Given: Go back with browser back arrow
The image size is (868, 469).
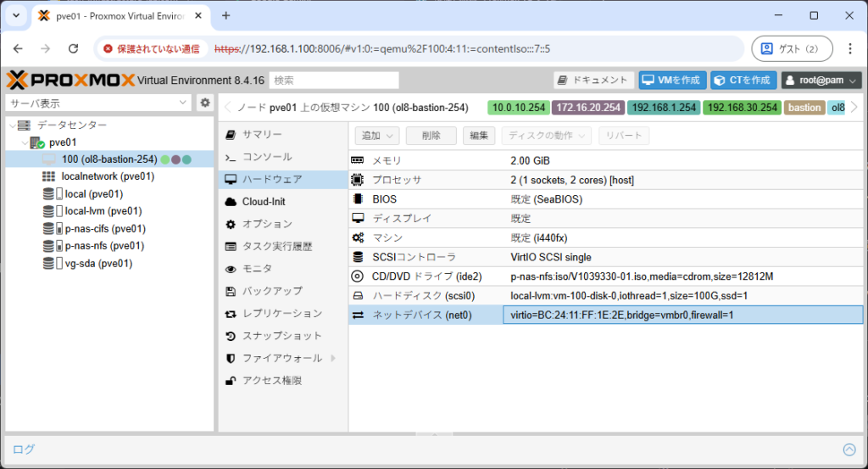Looking at the screenshot, I should pos(18,48).
